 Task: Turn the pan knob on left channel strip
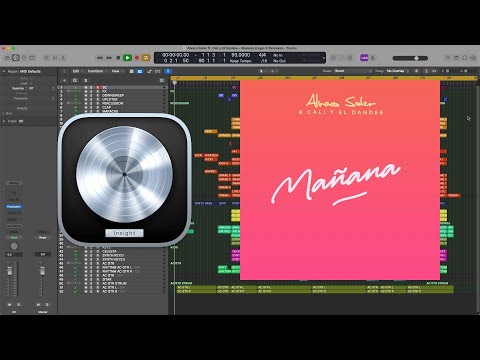point(14,246)
